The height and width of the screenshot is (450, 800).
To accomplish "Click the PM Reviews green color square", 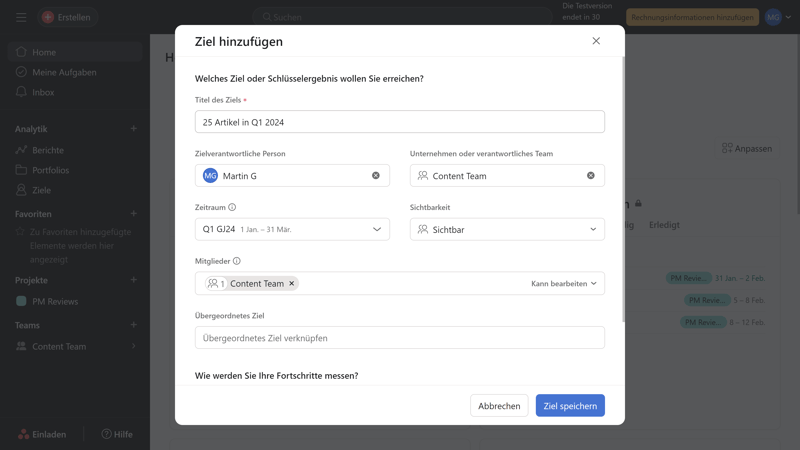I will click(x=21, y=301).
